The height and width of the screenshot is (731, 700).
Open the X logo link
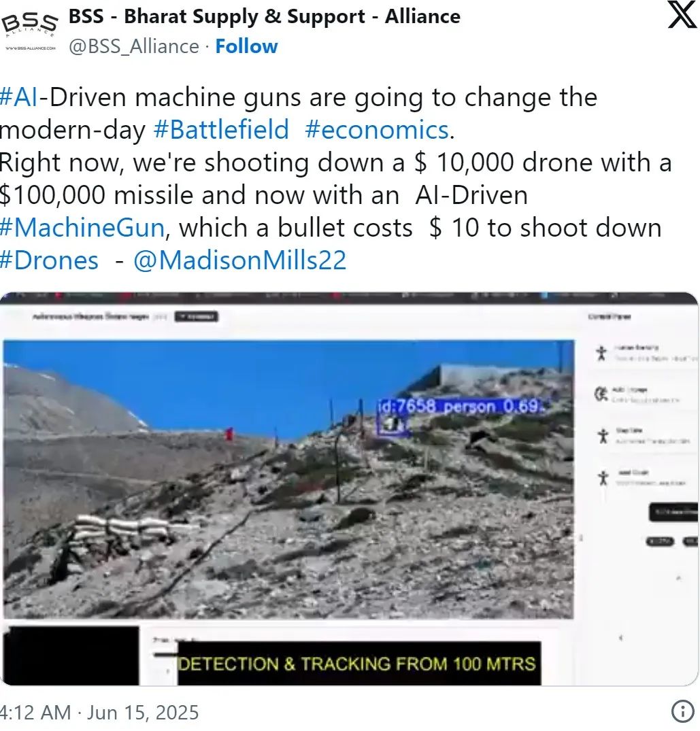click(x=682, y=15)
